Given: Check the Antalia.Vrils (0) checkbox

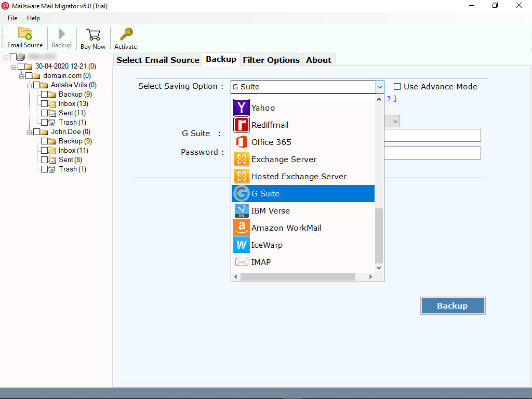Looking at the screenshot, I should click(x=37, y=85).
